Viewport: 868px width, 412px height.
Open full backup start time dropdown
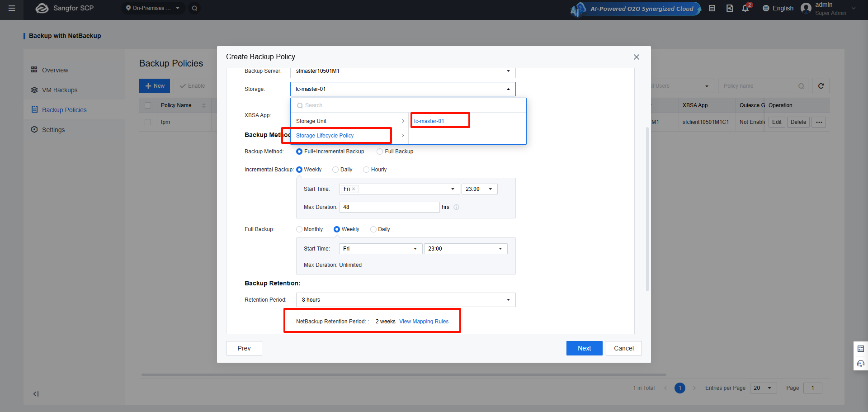point(466,249)
